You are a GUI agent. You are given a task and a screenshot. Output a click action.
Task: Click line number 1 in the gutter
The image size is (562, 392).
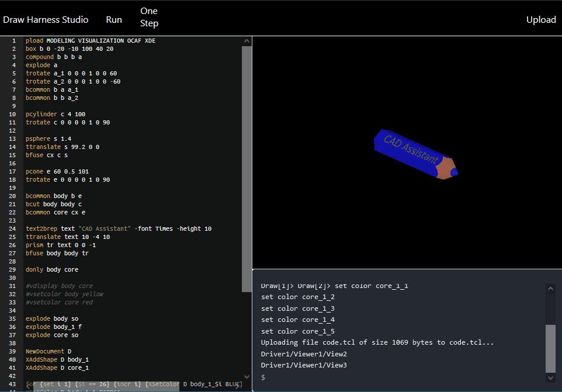(13, 40)
